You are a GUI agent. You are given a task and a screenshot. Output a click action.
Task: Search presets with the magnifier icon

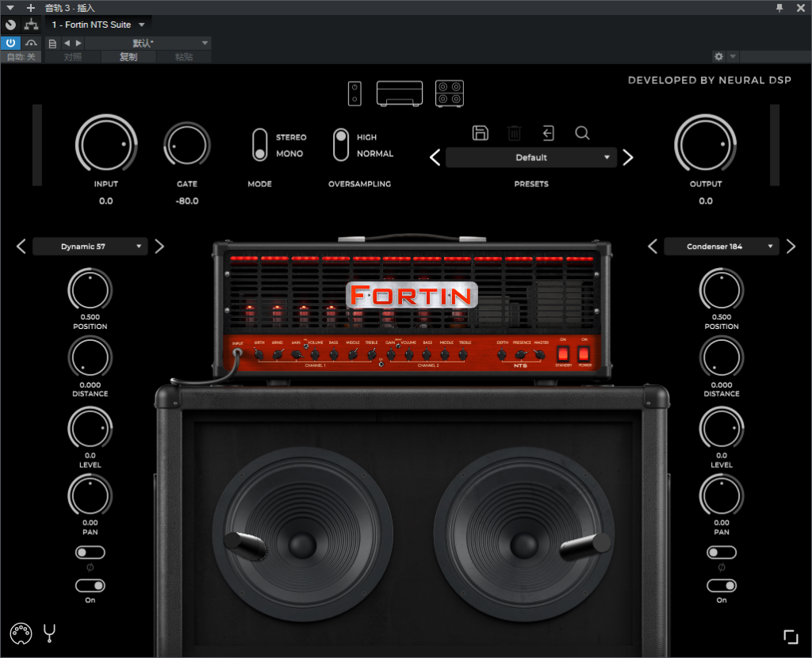582,133
